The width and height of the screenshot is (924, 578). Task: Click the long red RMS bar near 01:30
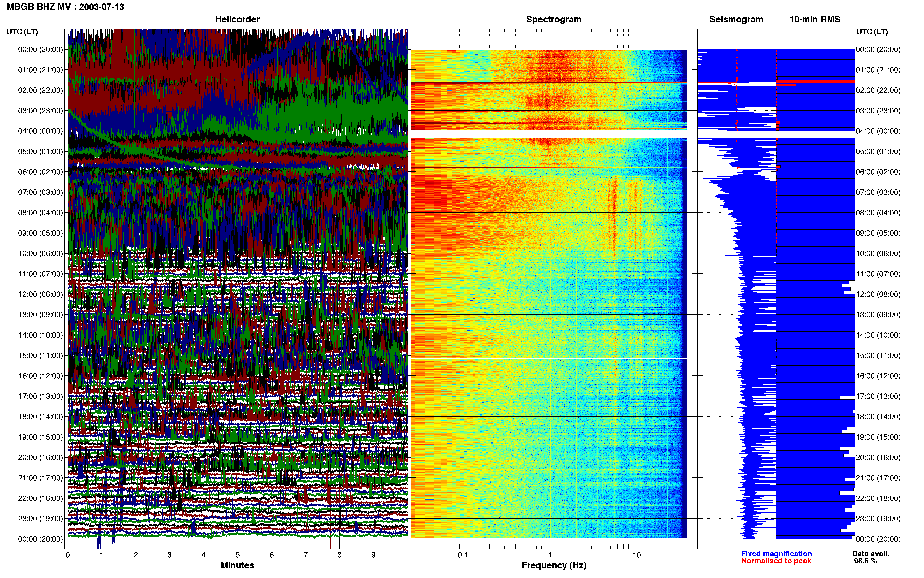click(x=816, y=81)
